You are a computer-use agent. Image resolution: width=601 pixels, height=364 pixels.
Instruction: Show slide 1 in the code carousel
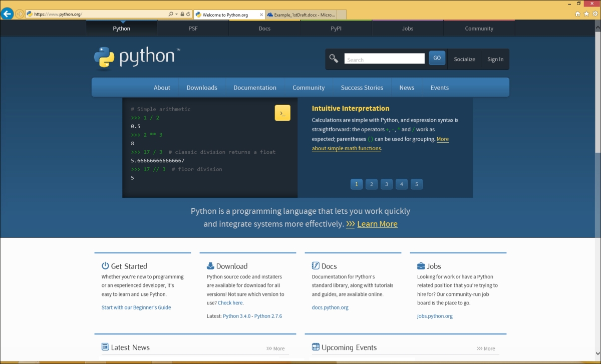pyautogui.click(x=356, y=184)
